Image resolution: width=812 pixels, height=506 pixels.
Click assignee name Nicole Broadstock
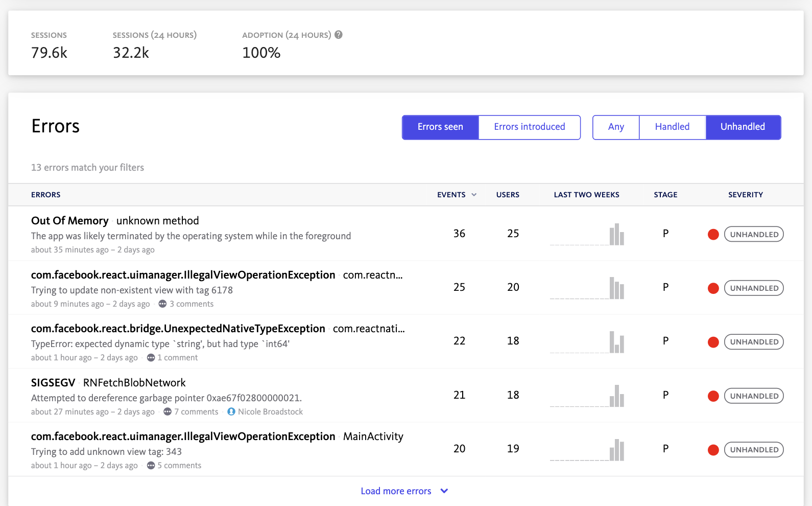coord(270,412)
